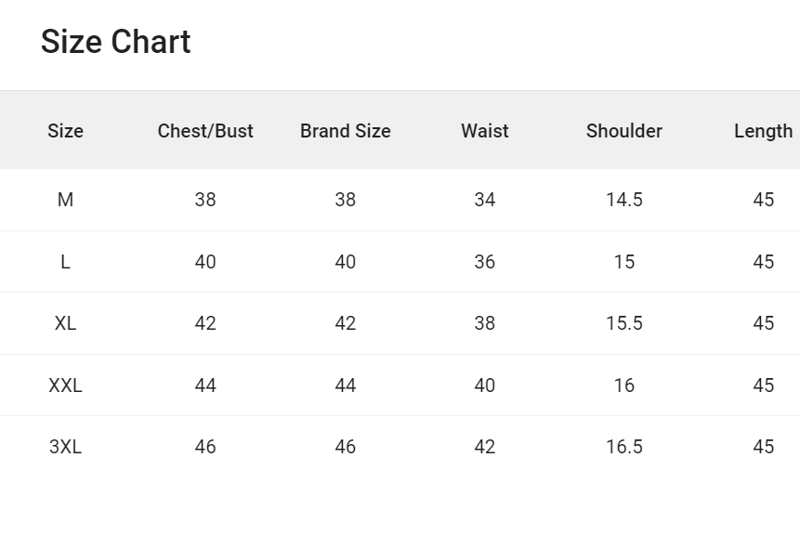Click the 3XL size row label
The image size is (800, 536).
pyautogui.click(x=65, y=447)
